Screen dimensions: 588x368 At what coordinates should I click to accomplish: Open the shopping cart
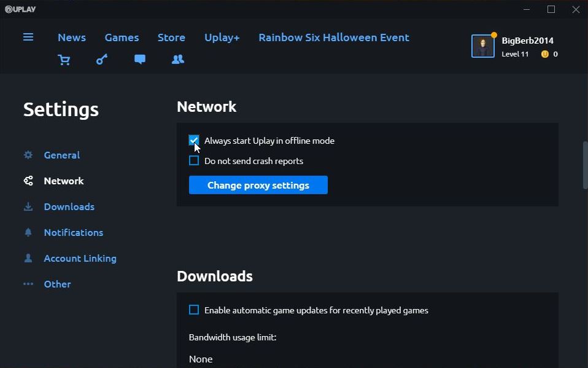click(64, 60)
